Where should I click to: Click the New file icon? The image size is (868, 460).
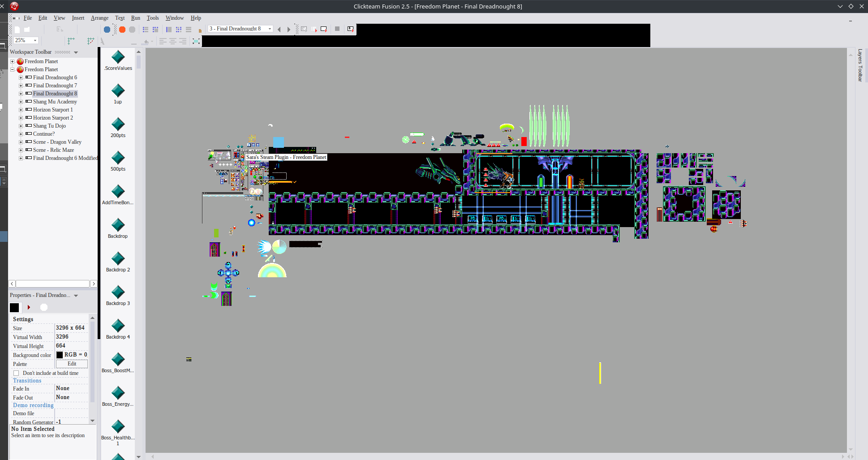point(17,30)
